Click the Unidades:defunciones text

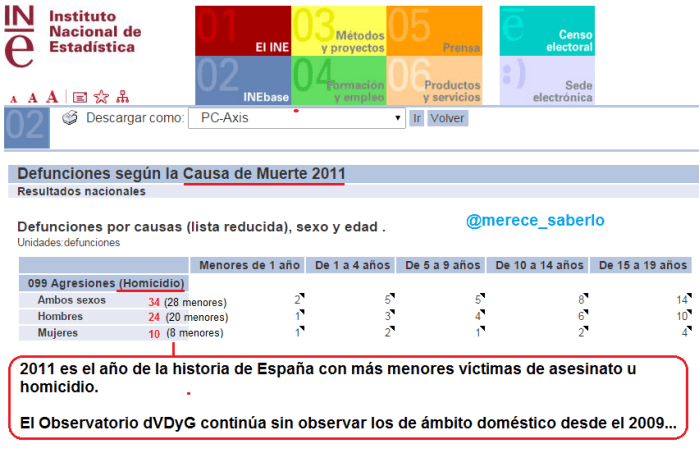69,243
